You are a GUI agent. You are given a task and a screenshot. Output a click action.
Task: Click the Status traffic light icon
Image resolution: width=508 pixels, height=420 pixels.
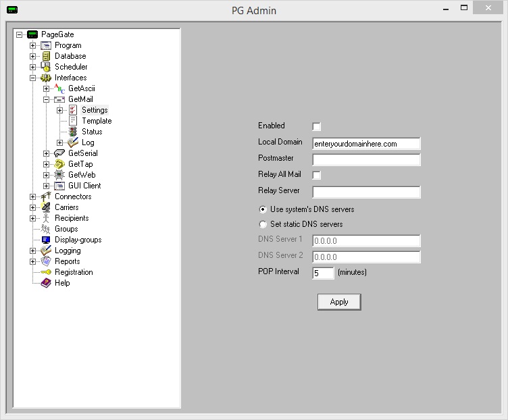tap(73, 132)
